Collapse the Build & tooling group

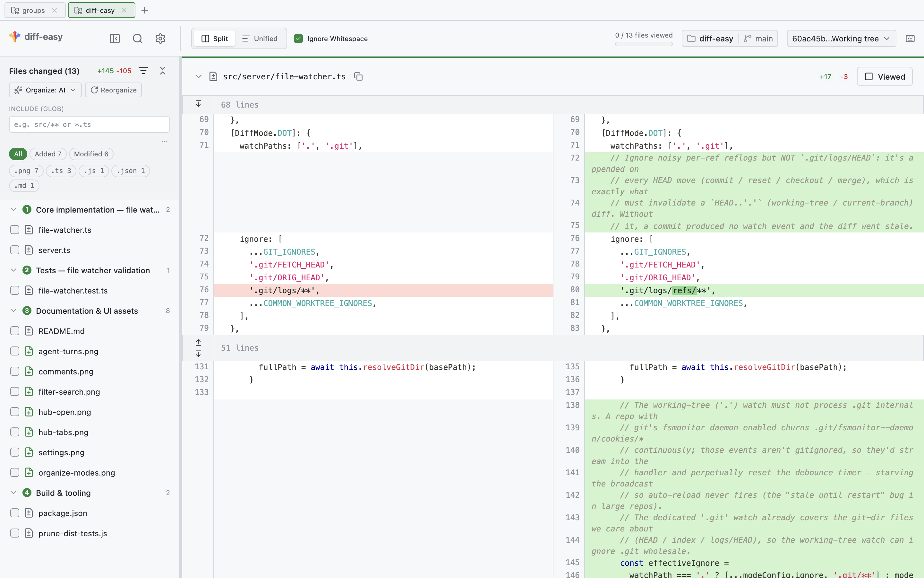[13, 493]
